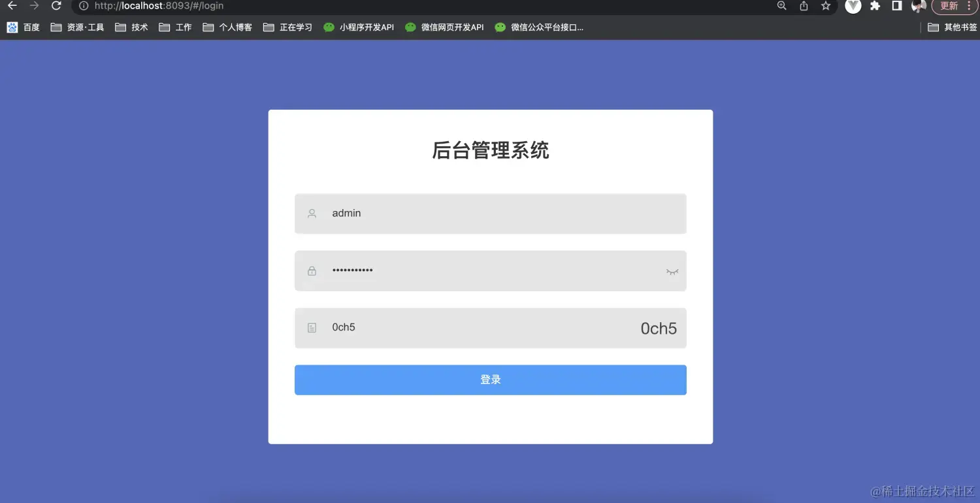
Task: Click the password input field
Action: click(x=491, y=271)
